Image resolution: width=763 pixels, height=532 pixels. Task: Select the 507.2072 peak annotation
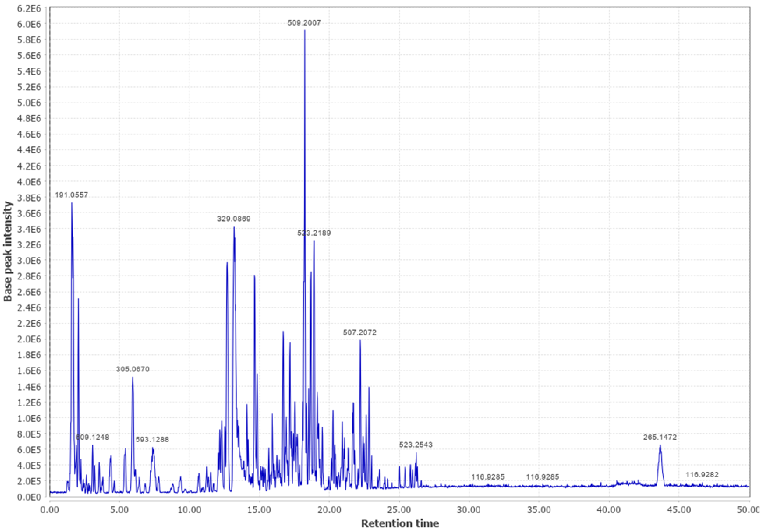coord(359,333)
